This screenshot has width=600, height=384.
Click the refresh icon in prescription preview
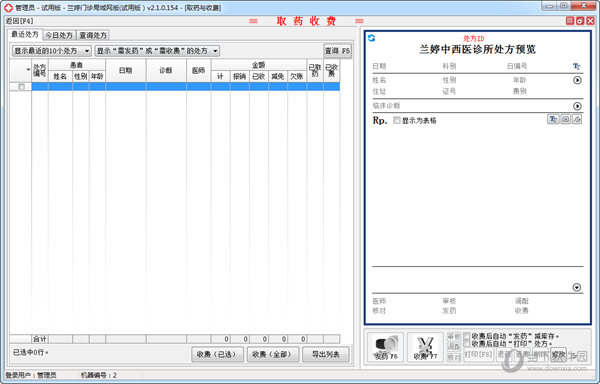[x=371, y=38]
